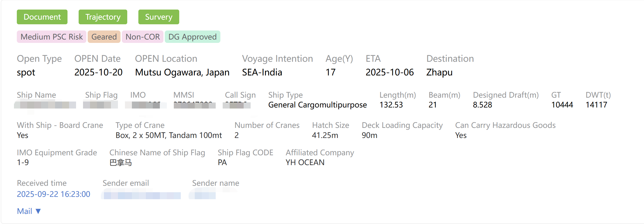
Task: Click the received time 2025-09-22 16:23:00 link
Action: (x=54, y=194)
